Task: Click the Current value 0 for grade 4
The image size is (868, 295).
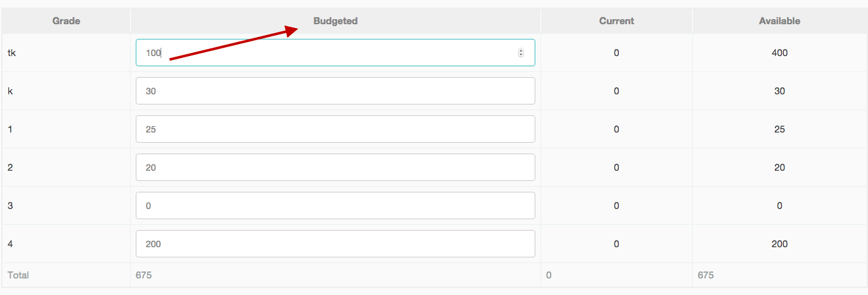Action: 616,244
